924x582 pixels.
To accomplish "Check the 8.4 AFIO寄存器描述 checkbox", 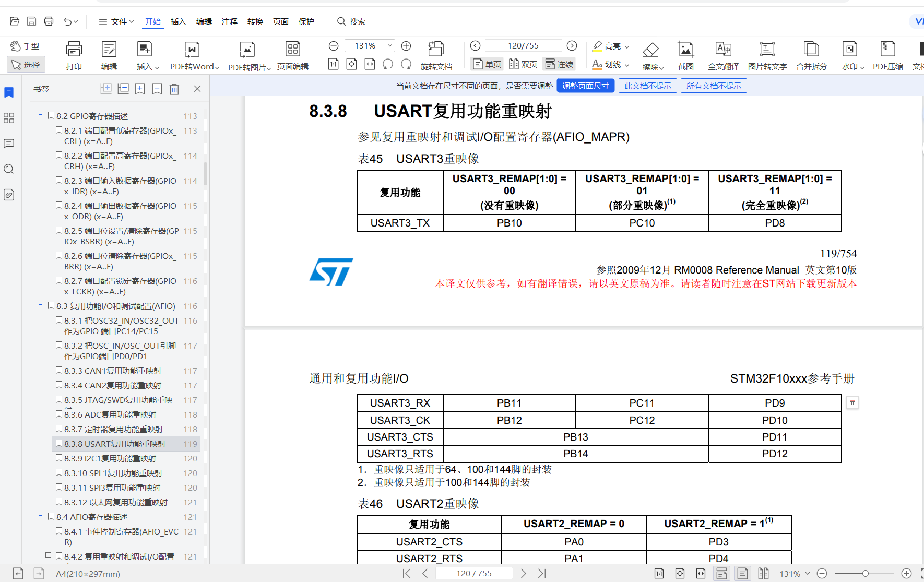I will [51, 516].
